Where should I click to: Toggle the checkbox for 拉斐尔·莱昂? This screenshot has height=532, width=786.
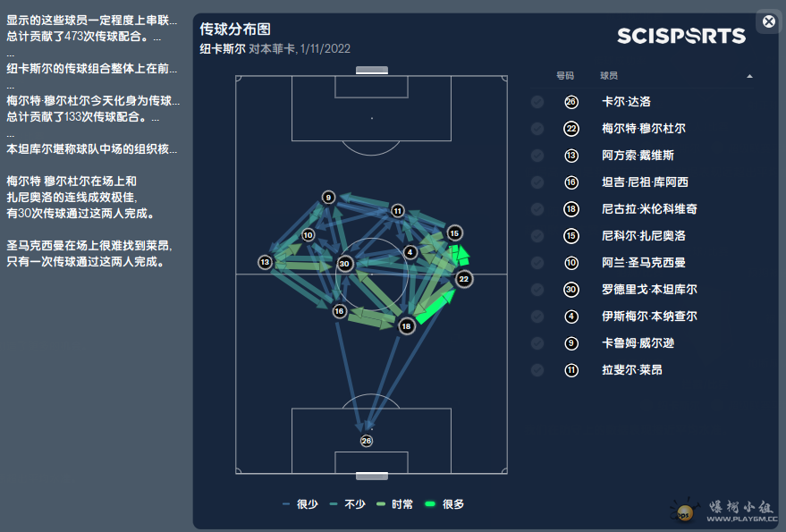point(537,370)
